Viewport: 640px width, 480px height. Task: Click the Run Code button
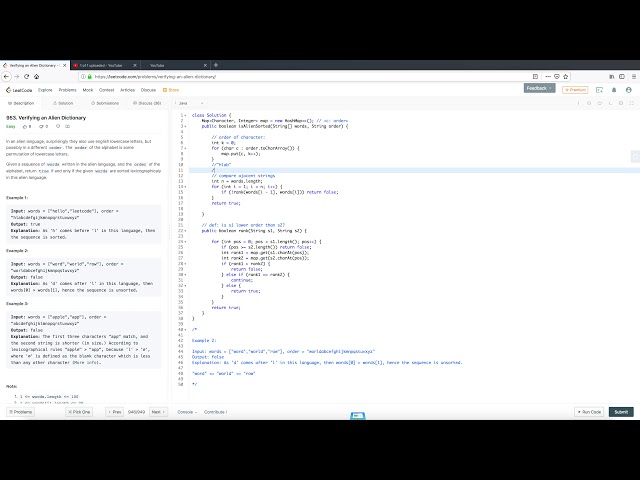(x=589, y=412)
